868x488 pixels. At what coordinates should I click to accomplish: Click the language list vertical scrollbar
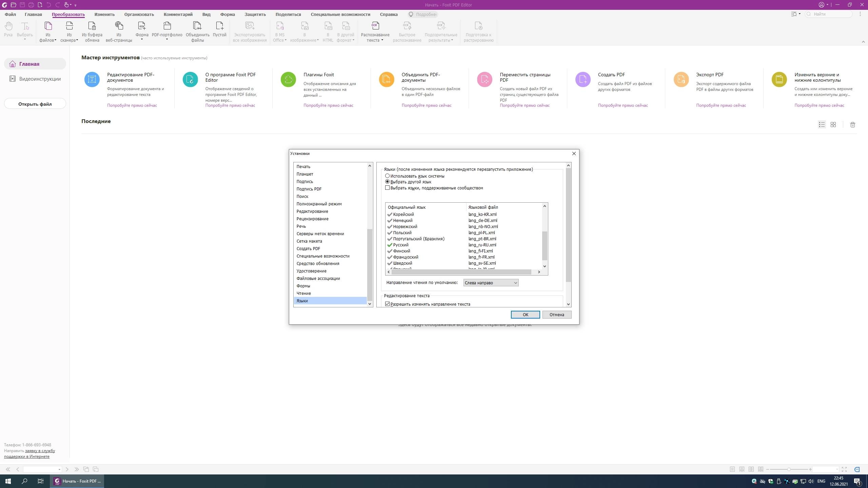click(545, 245)
